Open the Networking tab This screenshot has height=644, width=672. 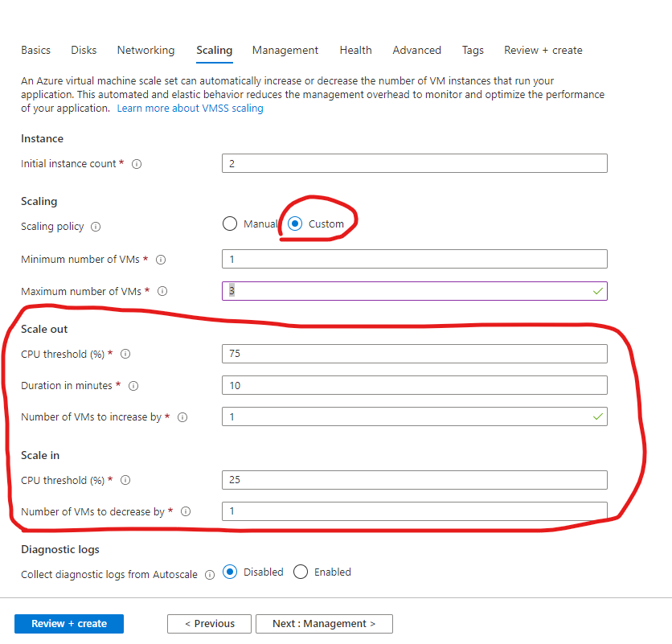click(145, 50)
